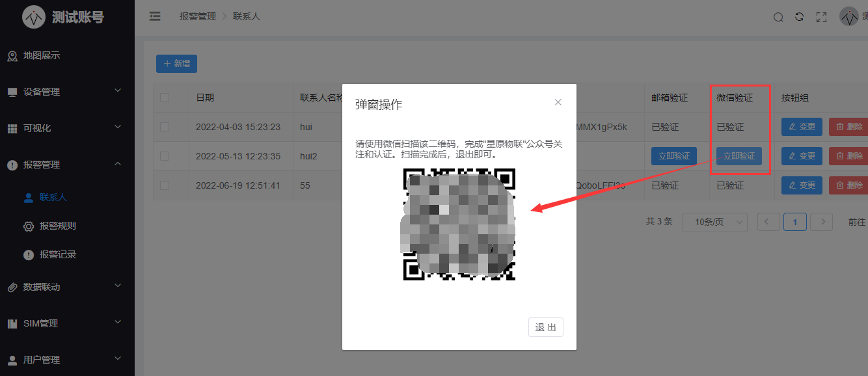Click the 变更 button in the hui row
This screenshot has width=868, height=376.
point(802,127)
